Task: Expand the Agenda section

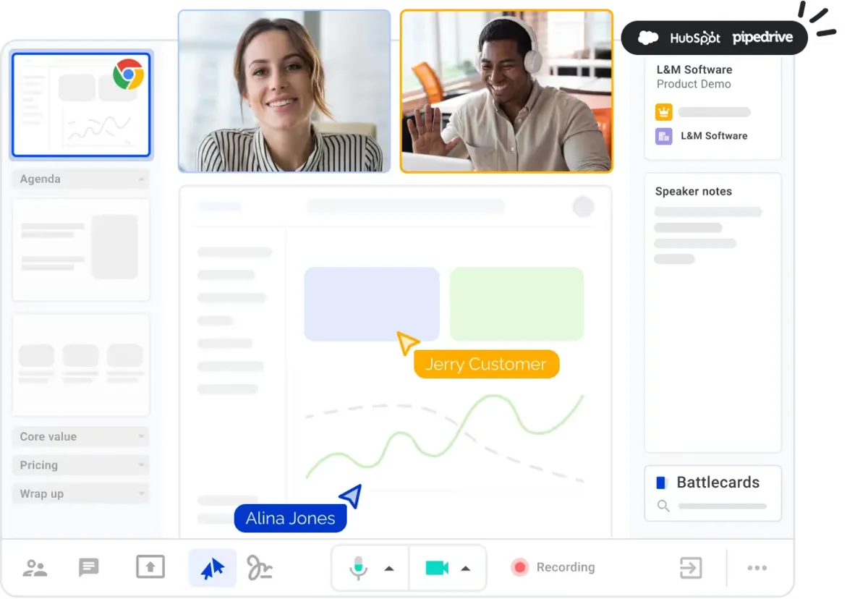Action: point(81,179)
